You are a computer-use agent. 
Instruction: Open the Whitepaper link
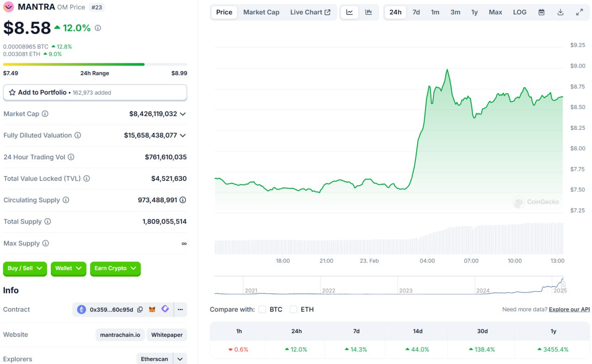pyautogui.click(x=167, y=335)
